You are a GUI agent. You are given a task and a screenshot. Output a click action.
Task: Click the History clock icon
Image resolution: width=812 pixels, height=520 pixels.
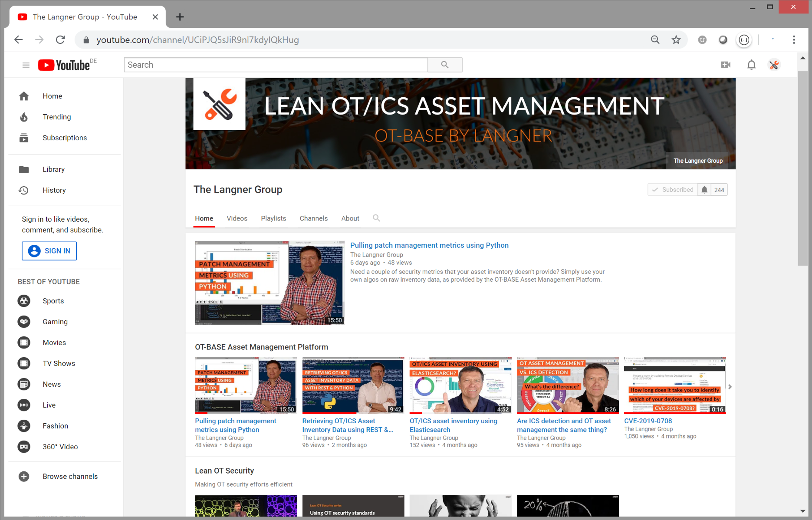pos(24,190)
